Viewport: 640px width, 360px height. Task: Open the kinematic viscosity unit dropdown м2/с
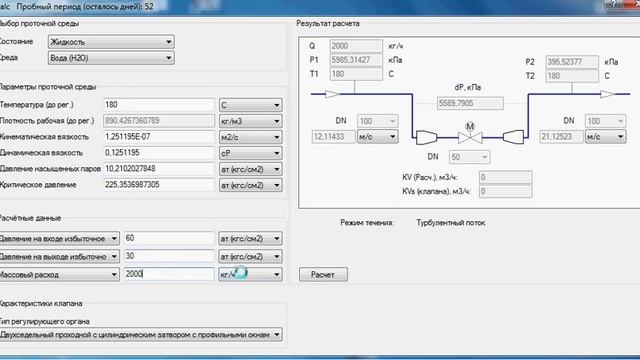(250, 137)
